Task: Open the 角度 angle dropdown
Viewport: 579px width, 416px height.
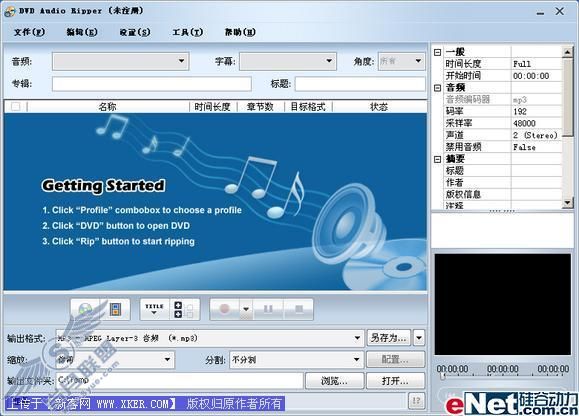Action: 402,61
